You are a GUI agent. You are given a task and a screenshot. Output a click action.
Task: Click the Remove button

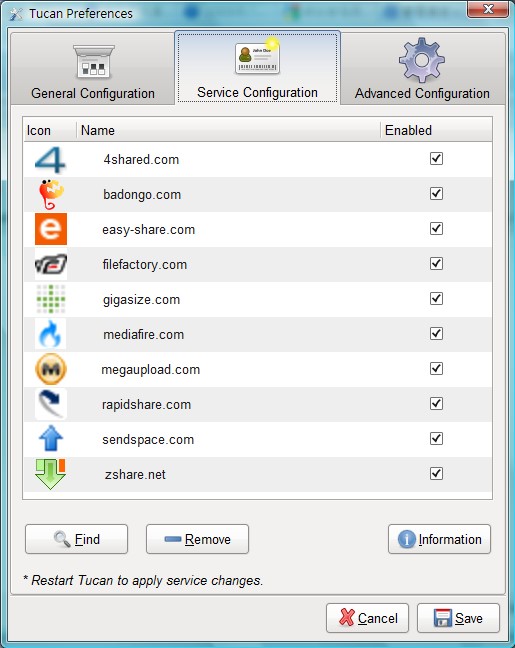pos(198,539)
